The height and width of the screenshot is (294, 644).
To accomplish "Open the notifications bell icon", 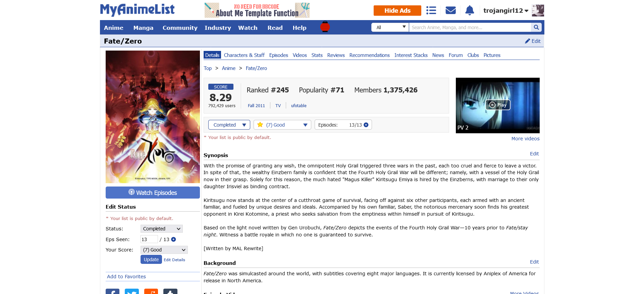I will (470, 10).
